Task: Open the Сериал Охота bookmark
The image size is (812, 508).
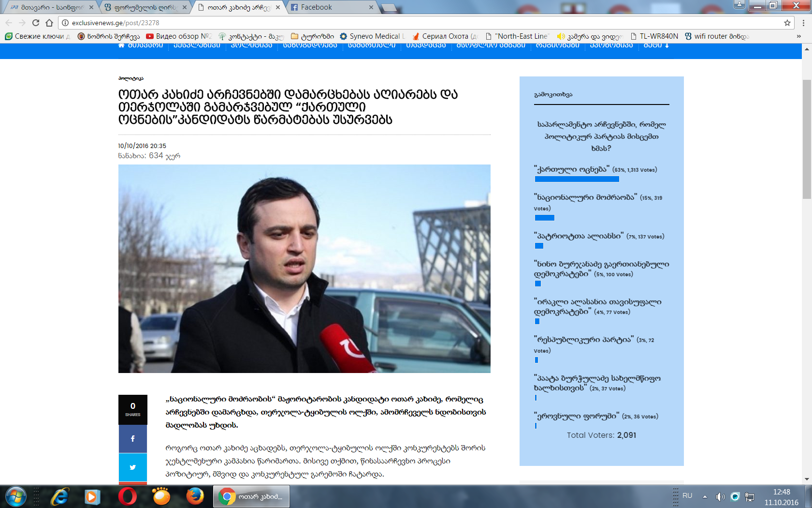Action: [445, 36]
